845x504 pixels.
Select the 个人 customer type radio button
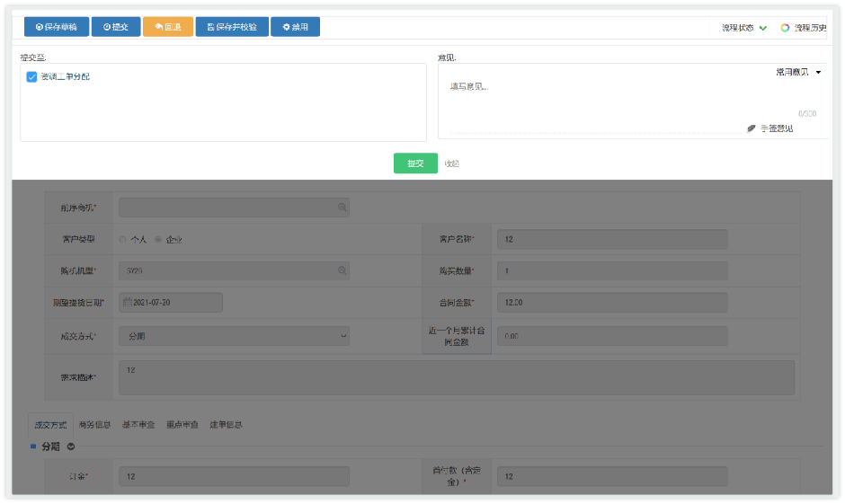pyautogui.click(x=123, y=239)
